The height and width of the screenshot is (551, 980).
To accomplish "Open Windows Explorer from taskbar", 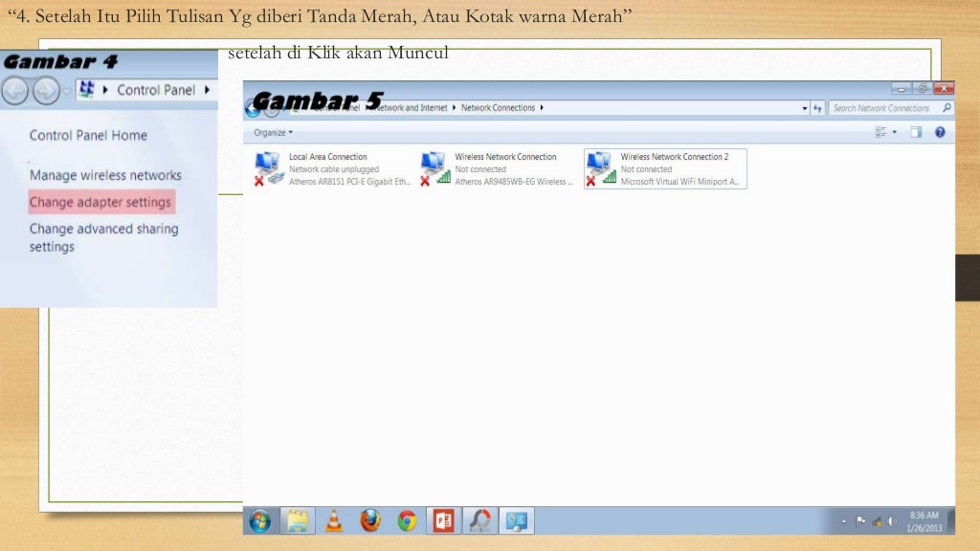I will coord(298,520).
